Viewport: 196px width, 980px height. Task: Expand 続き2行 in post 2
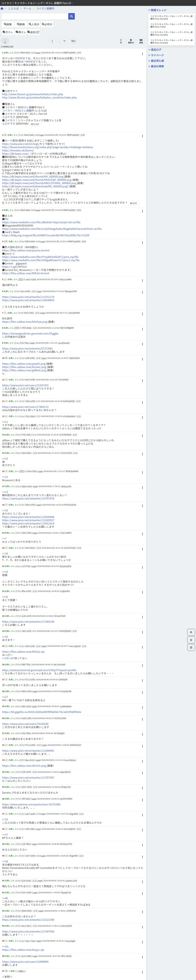133,203
